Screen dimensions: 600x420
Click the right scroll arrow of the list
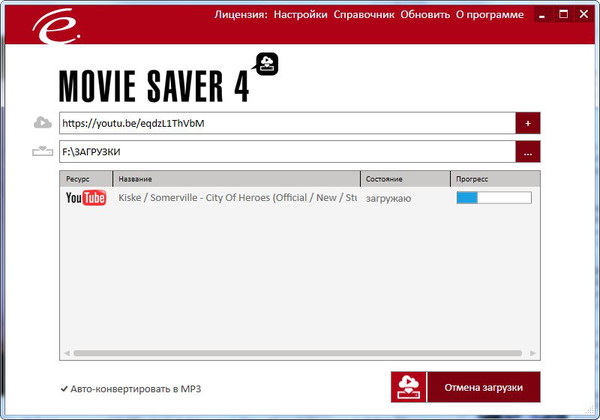tap(533, 353)
